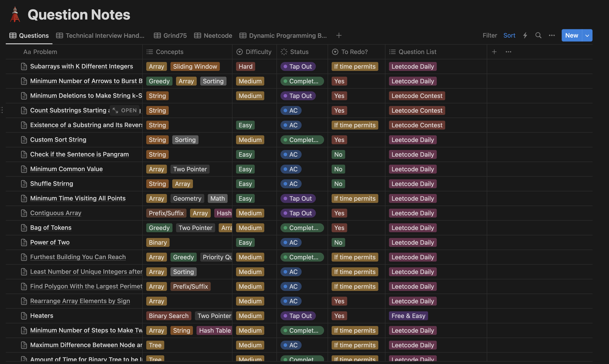Switch to Dynamic Programming tab
The height and width of the screenshot is (364, 609).
pyautogui.click(x=283, y=36)
